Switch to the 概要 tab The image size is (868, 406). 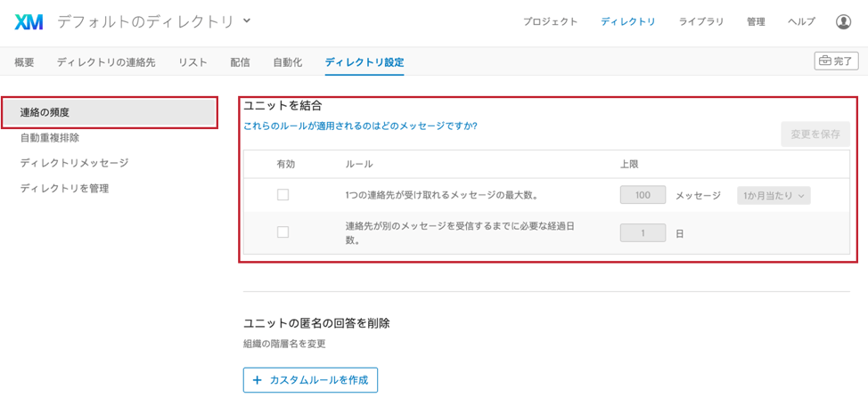[x=24, y=62]
